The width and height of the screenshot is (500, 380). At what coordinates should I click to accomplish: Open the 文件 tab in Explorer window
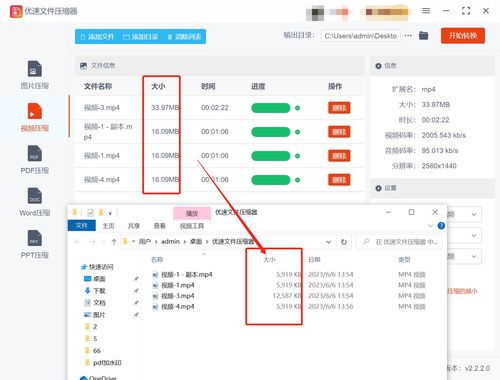coord(82,226)
